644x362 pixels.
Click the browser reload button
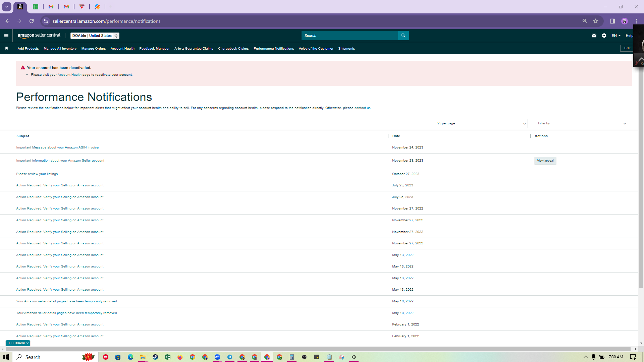point(32,21)
